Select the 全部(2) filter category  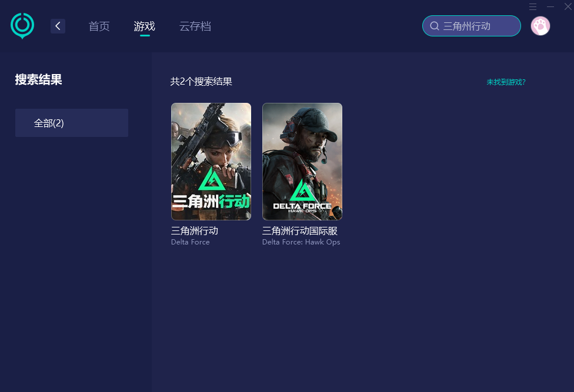tap(72, 123)
